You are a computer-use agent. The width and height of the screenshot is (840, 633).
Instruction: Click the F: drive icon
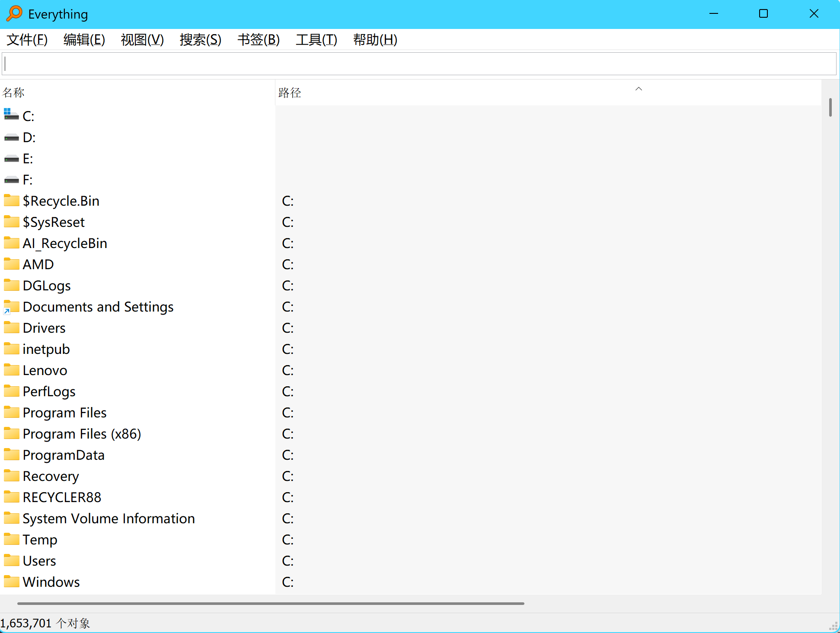pyautogui.click(x=11, y=180)
